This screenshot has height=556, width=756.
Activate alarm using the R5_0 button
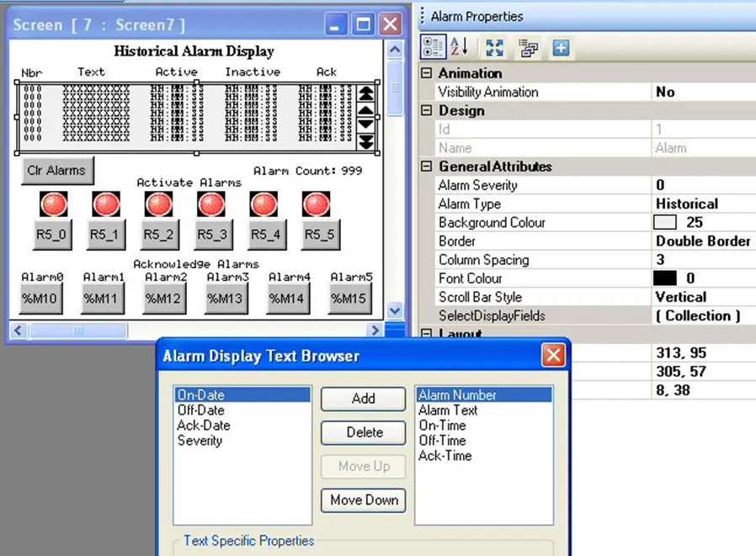52,235
